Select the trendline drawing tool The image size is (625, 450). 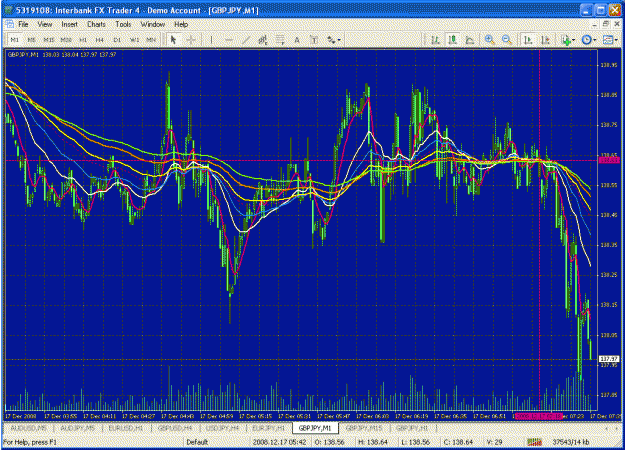(x=246, y=39)
